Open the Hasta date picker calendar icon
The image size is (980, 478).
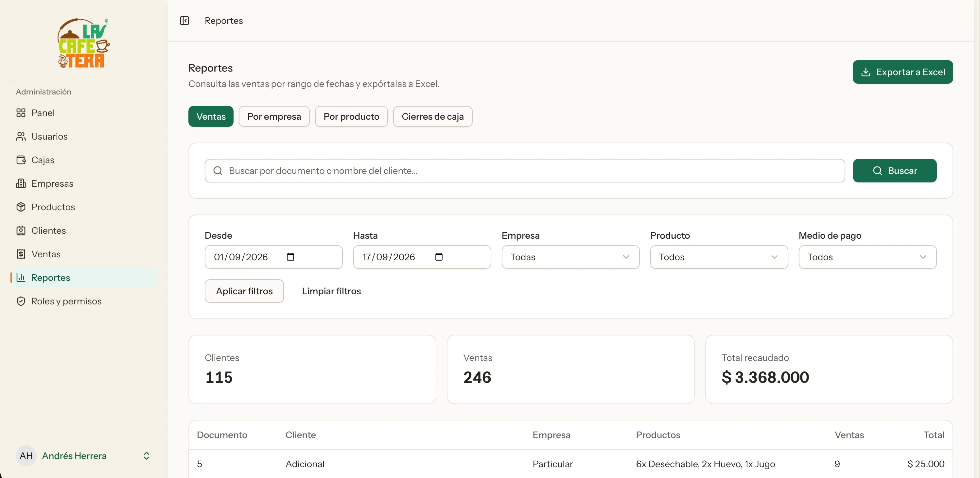pyautogui.click(x=439, y=257)
